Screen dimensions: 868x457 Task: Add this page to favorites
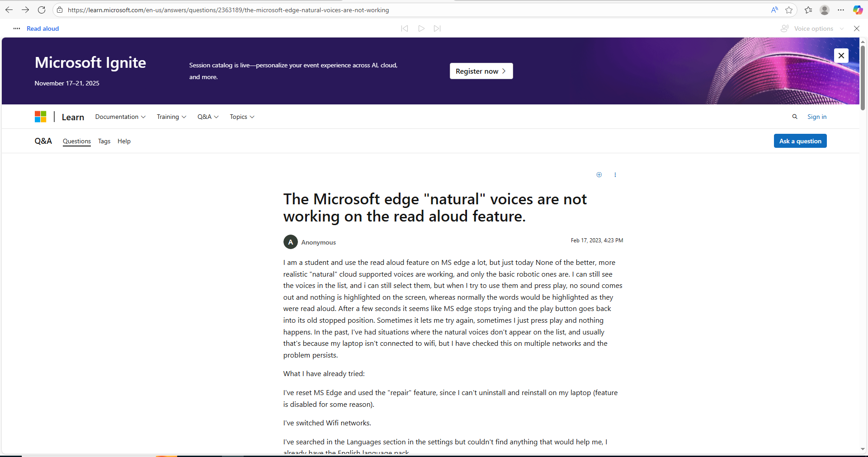(x=789, y=10)
